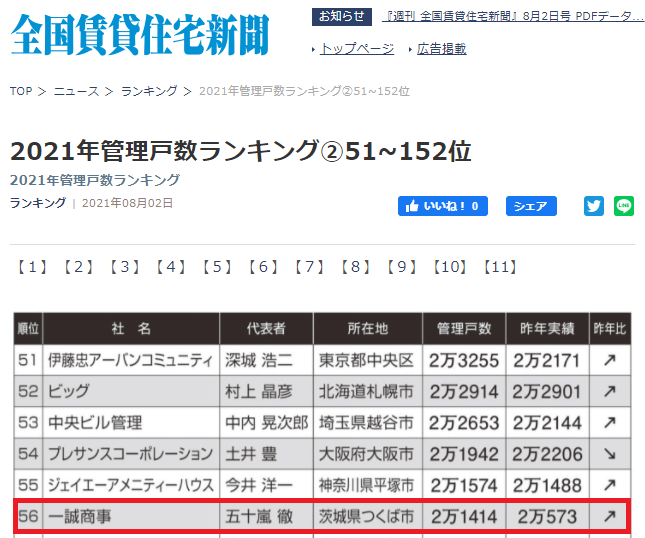This screenshot has height=538, width=645.
Task: Open the トップページ navigation link
Action: [356, 48]
